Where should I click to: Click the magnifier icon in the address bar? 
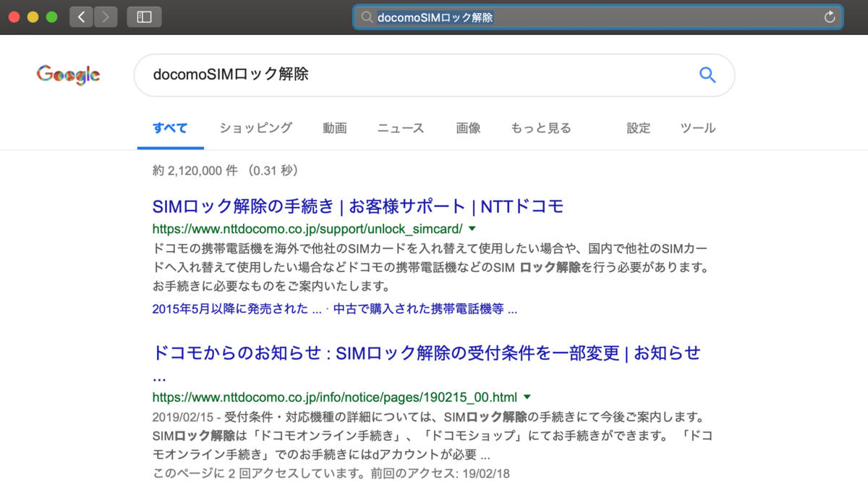[x=367, y=17]
